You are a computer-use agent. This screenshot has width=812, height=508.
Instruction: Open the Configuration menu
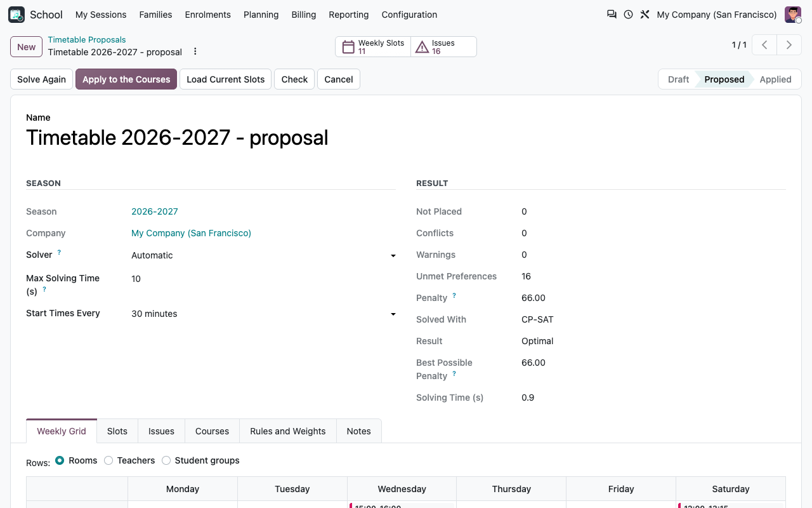(409, 15)
